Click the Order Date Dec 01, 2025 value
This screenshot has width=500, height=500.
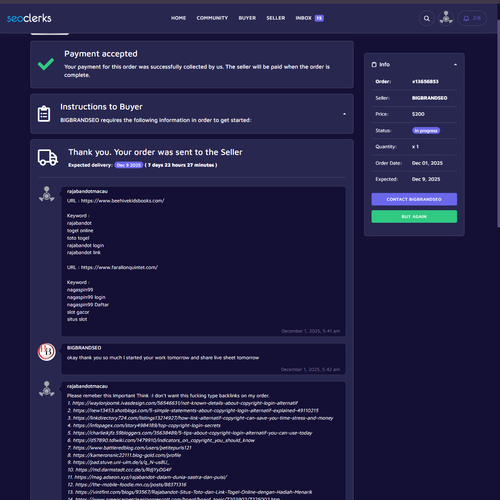coord(427,163)
